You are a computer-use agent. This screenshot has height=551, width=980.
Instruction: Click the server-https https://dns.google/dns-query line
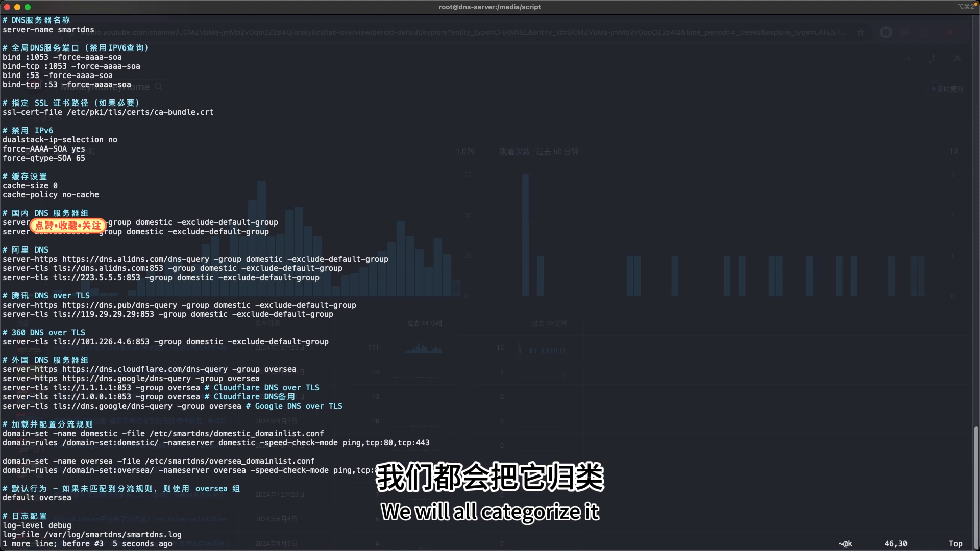click(x=131, y=379)
